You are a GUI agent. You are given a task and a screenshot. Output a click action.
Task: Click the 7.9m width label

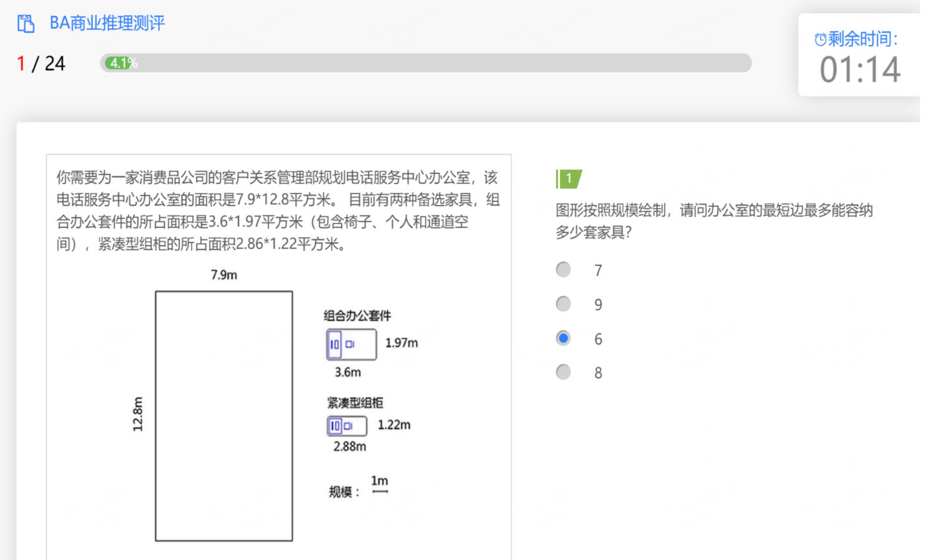tap(224, 275)
